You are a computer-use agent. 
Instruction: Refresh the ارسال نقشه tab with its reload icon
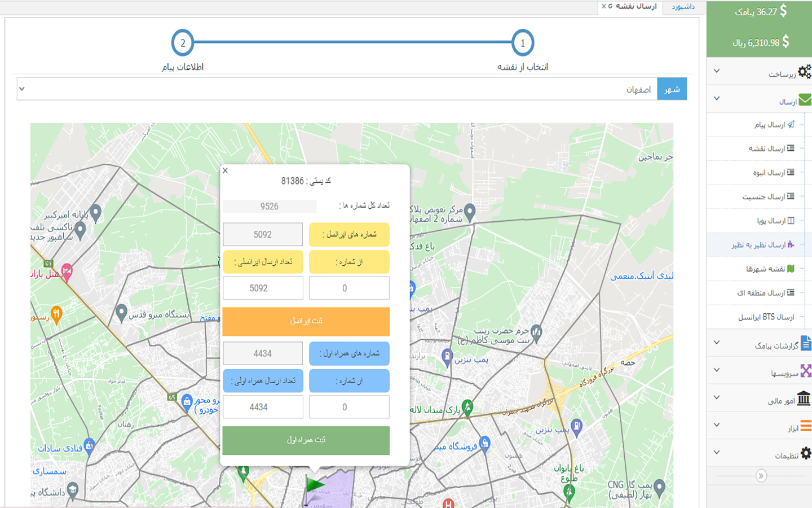tap(610, 6)
